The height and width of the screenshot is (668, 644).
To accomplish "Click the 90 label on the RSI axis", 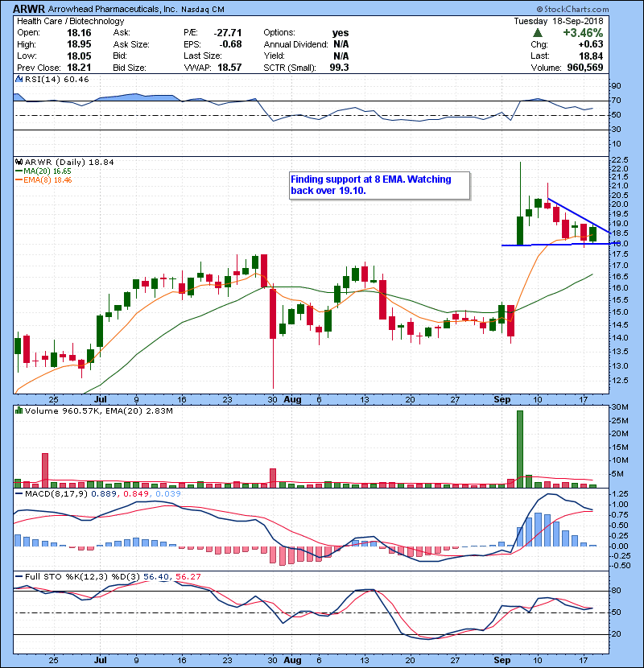I will point(616,85).
